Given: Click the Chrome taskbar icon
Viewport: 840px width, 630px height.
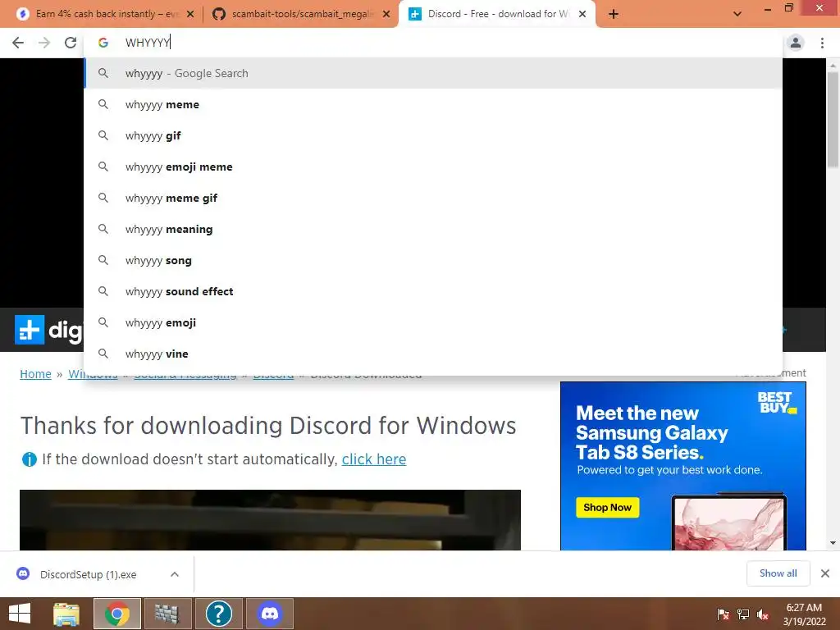Looking at the screenshot, I should pyautogui.click(x=116, y=614).
